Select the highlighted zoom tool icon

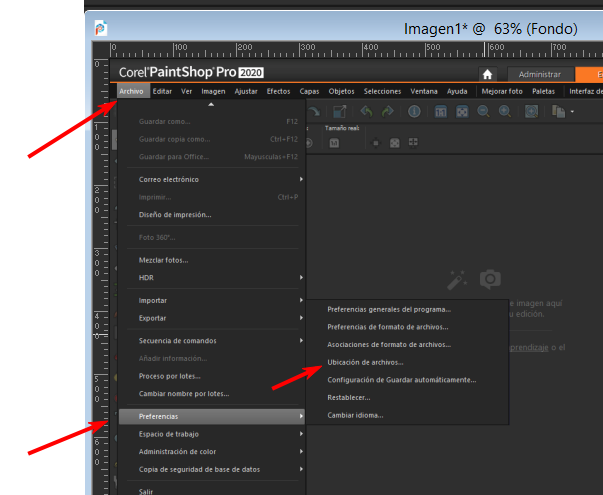click(x=531, y=112)
